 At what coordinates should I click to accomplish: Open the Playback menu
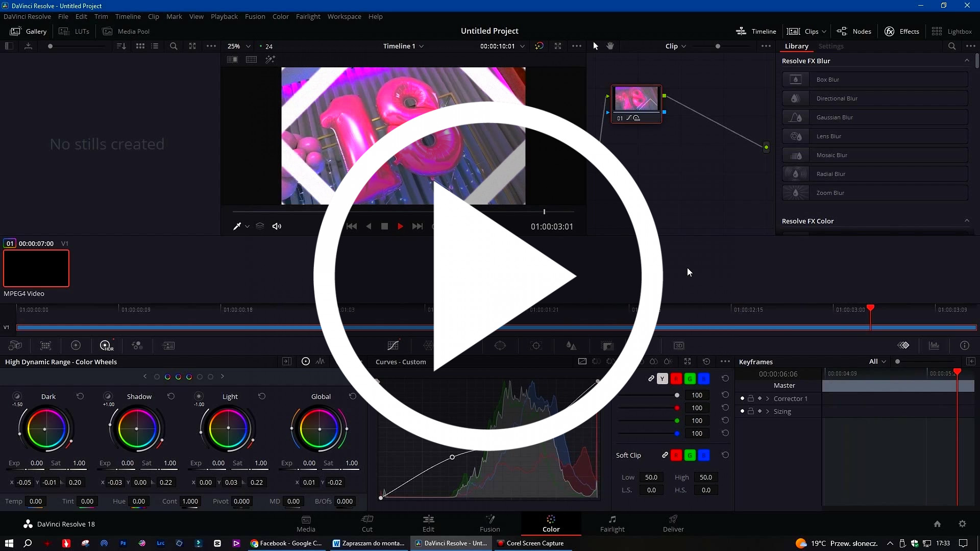[224, 16]
